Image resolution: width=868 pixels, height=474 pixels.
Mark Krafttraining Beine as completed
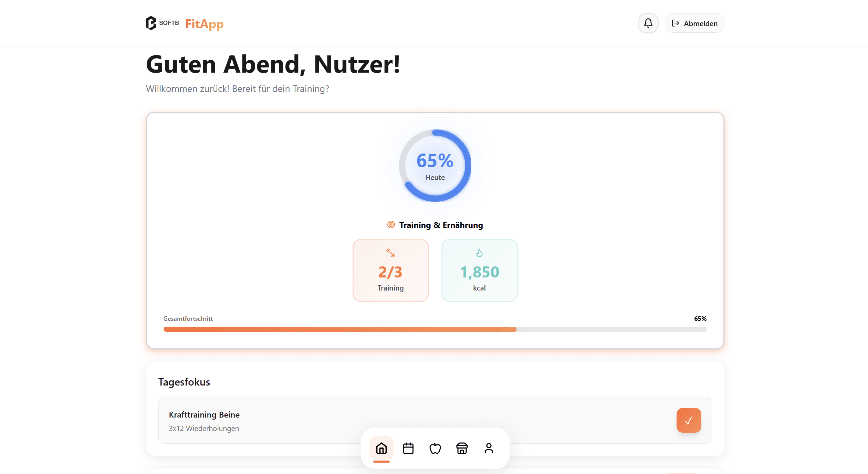[689, 420]
